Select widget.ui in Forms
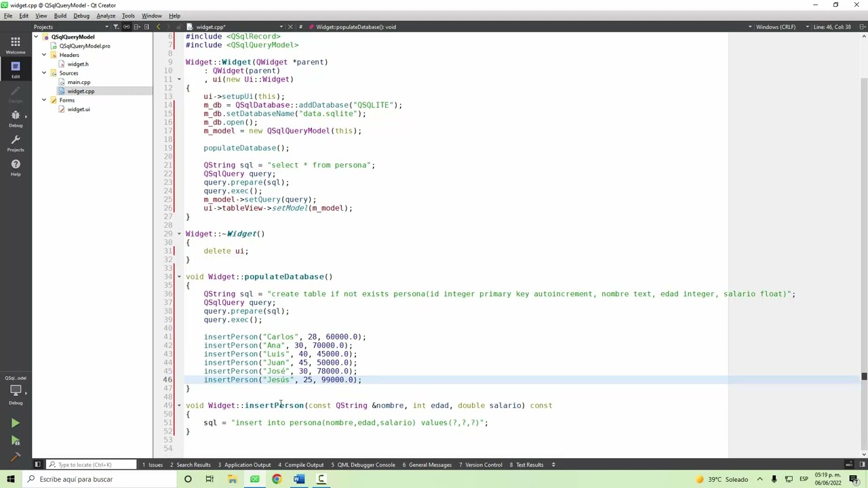Image resolution: width=868 pixels, height=488 pixels. [78, 109]
